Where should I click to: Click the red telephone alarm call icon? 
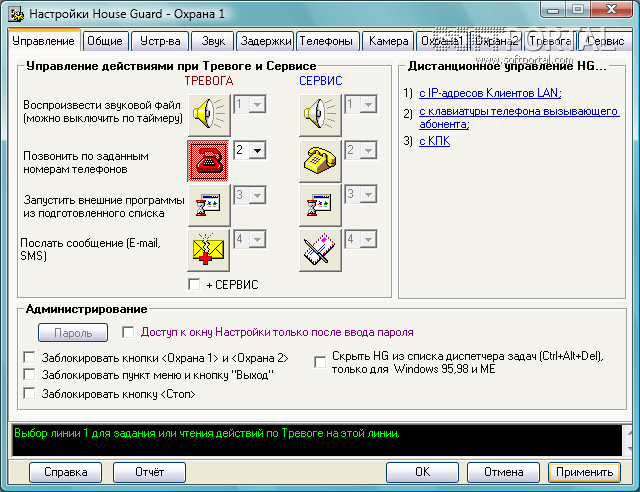(208, 161)
